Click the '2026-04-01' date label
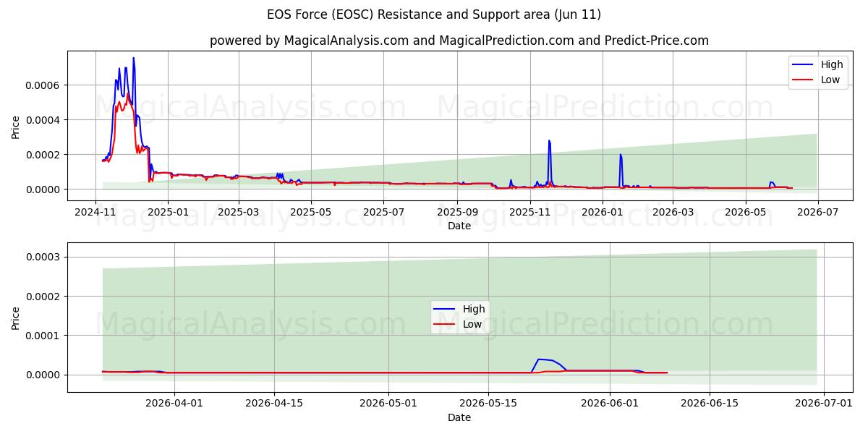This screenshot has height=434, width=868. point(176,404)
